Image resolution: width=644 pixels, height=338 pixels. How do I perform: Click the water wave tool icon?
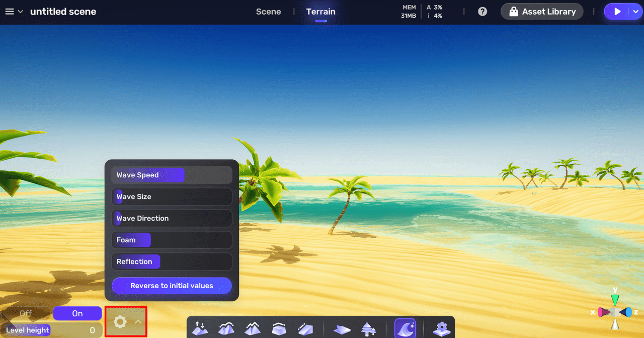coord(405,328)
